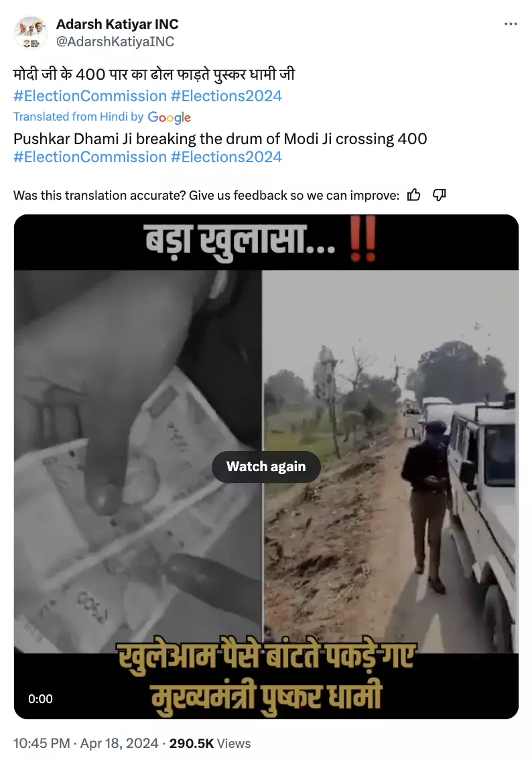The width and height of the screenshot is (532, 764).
Task: Click the thumbs down translation feedback icon
Action: tap(439, 195)
